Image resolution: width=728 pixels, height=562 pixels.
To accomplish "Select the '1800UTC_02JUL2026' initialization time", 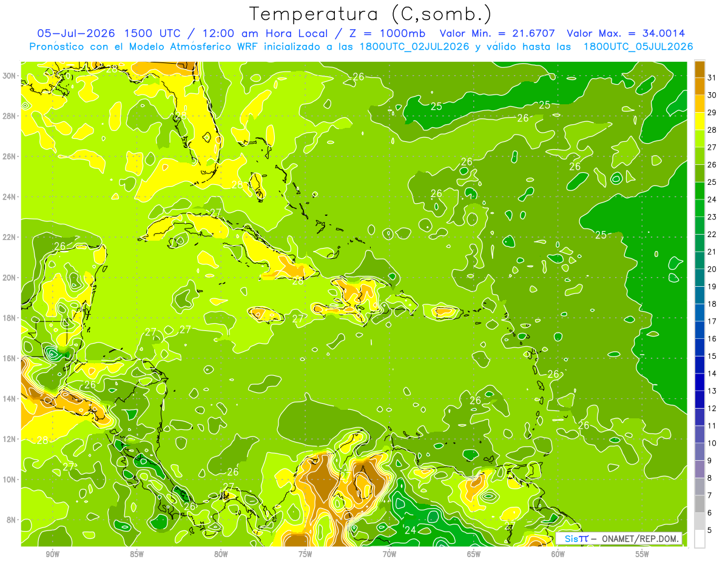I will click(414, 47).
